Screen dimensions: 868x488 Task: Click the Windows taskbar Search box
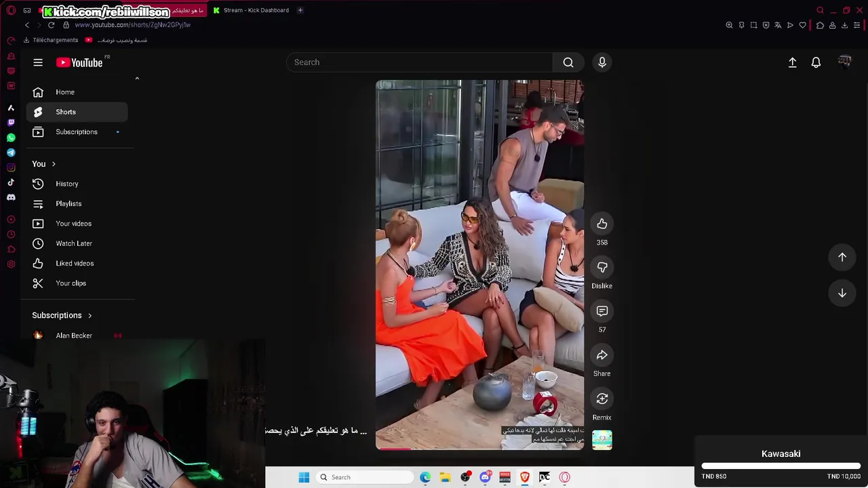tap(366, 477)
